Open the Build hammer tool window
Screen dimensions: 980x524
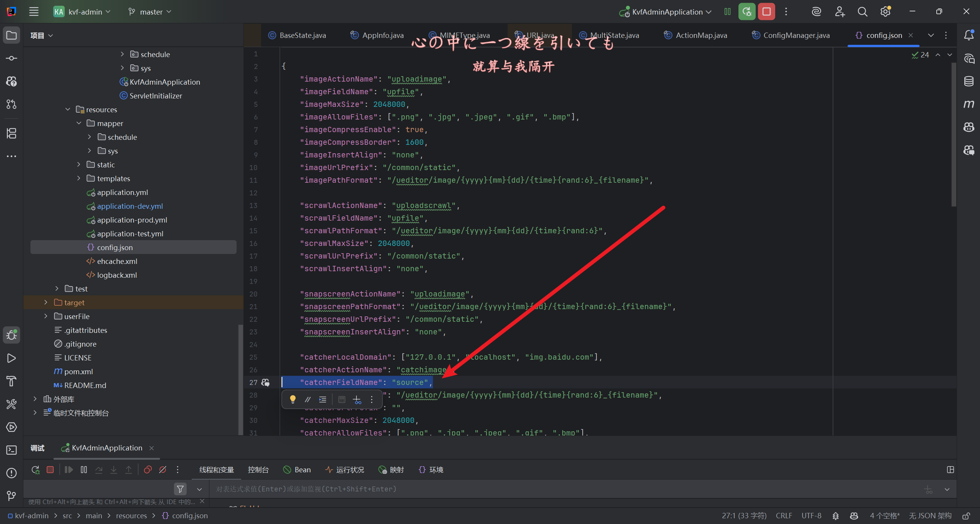[11, 381]
